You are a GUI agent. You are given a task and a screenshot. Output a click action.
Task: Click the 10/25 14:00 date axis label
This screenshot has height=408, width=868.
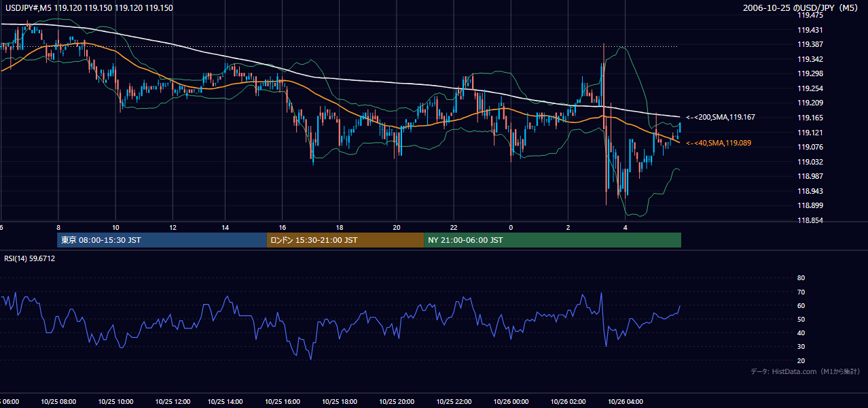(x=225, y=402)
